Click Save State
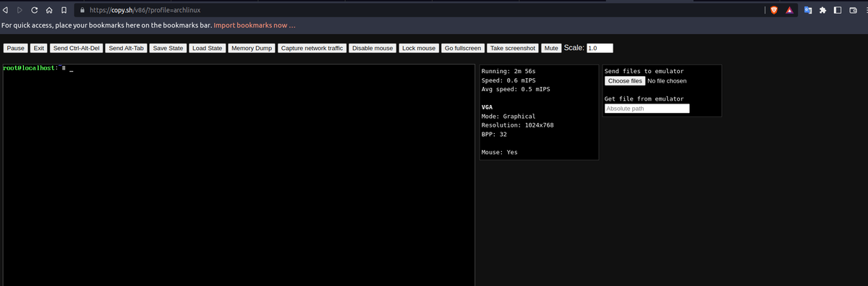The width and height of the screenshot is (868, 286). click(168, 49)
